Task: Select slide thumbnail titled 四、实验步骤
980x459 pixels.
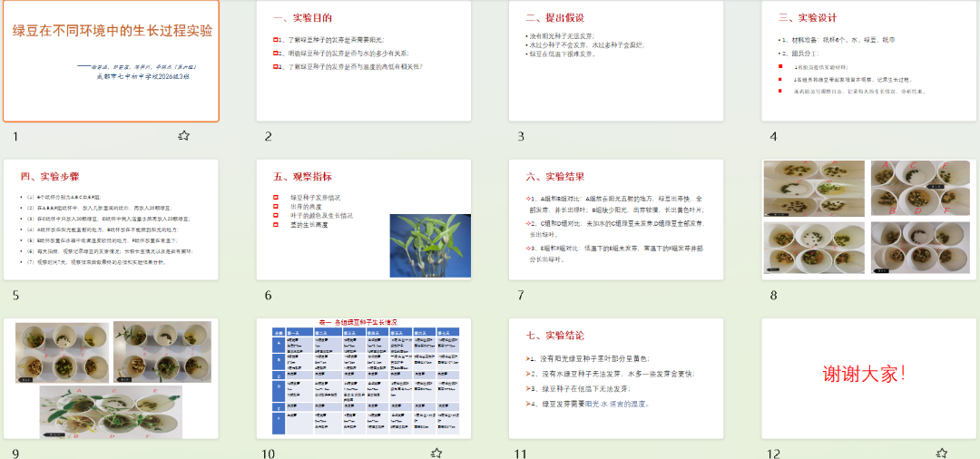Action: 112,220
